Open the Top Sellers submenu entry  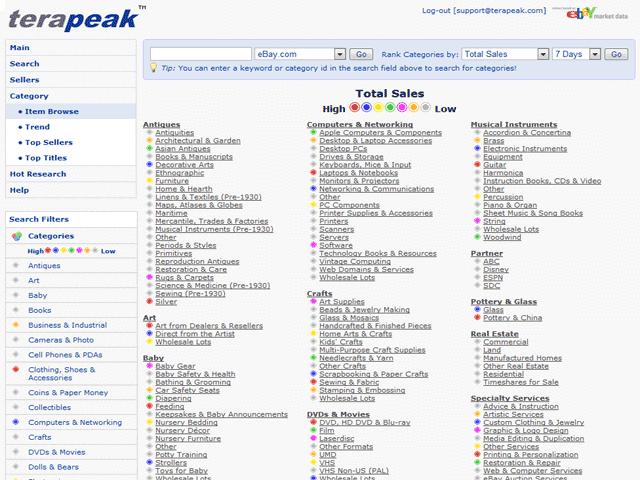71,142
